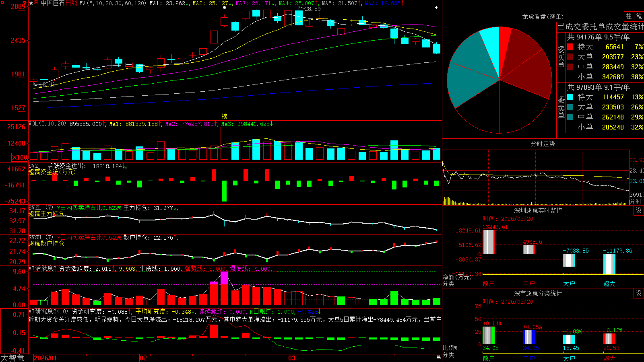Click the 18.49 low price annotation
This screenshot has height=362, width=644.
click(47, 84)
